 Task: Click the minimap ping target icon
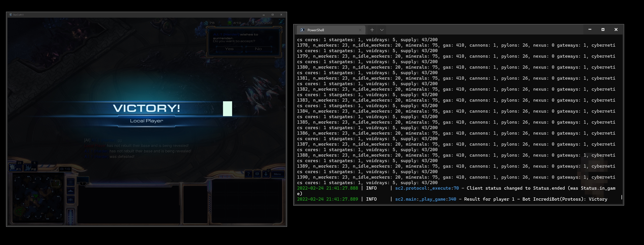71,182
